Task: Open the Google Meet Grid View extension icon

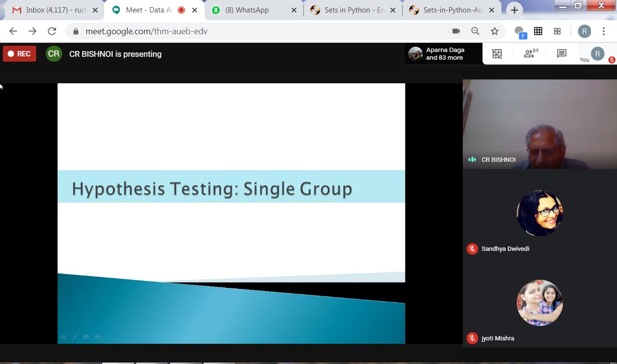Action: tap(538, 31)
